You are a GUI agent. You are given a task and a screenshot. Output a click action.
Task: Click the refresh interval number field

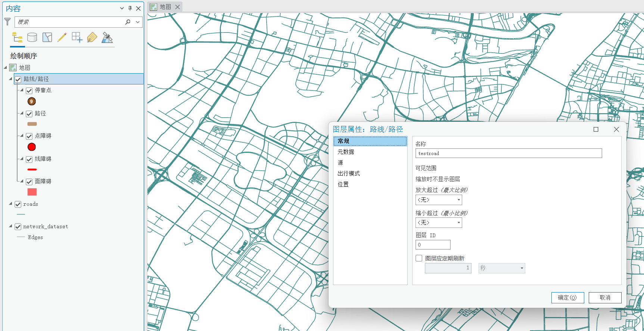point(448,268)
